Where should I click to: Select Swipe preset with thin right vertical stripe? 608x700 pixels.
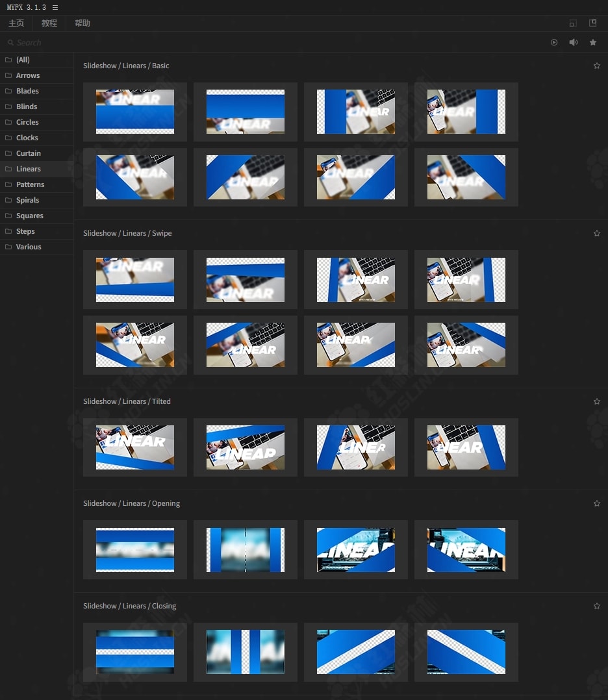pyautogui.click(x=466, y=279)
